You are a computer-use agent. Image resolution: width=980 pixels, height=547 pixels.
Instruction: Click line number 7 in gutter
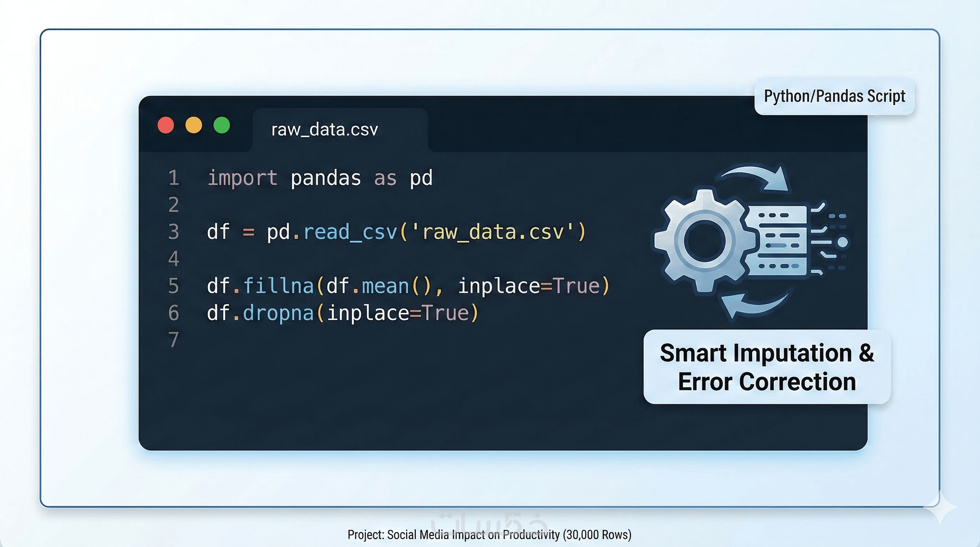(174, 340)
